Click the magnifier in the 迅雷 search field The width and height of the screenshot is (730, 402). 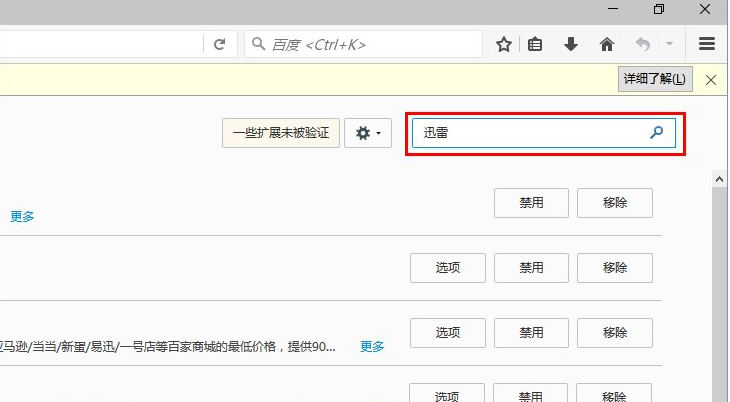coord(656,133)
